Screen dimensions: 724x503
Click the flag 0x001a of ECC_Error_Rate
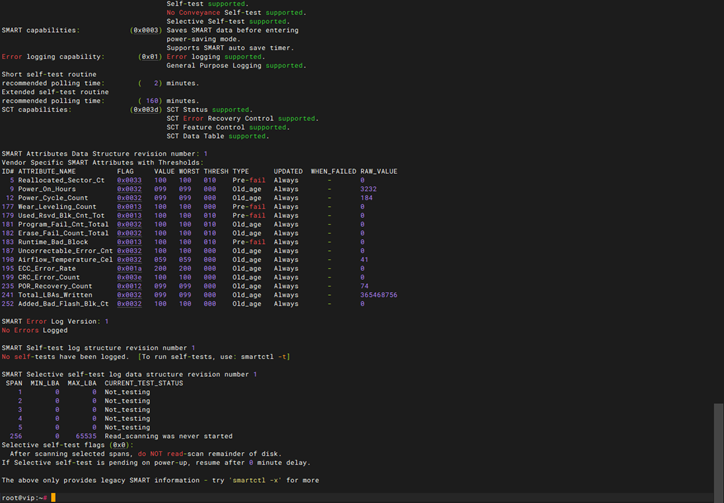129,268
